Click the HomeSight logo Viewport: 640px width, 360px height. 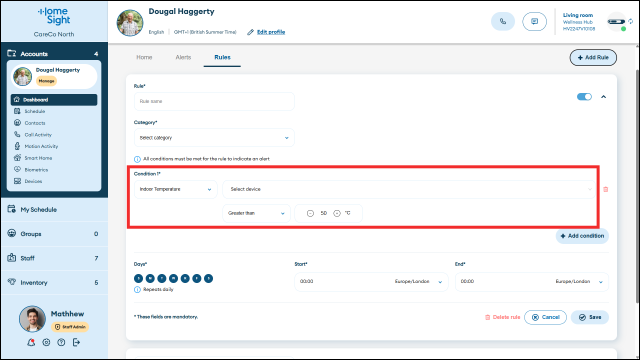pyautogui.click(x=54, y=16)
